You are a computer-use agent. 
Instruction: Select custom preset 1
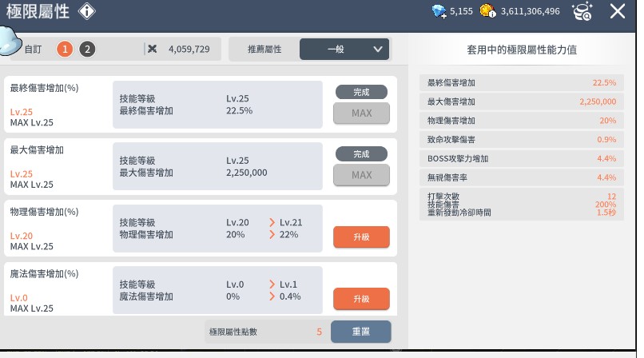coord(66,49)
